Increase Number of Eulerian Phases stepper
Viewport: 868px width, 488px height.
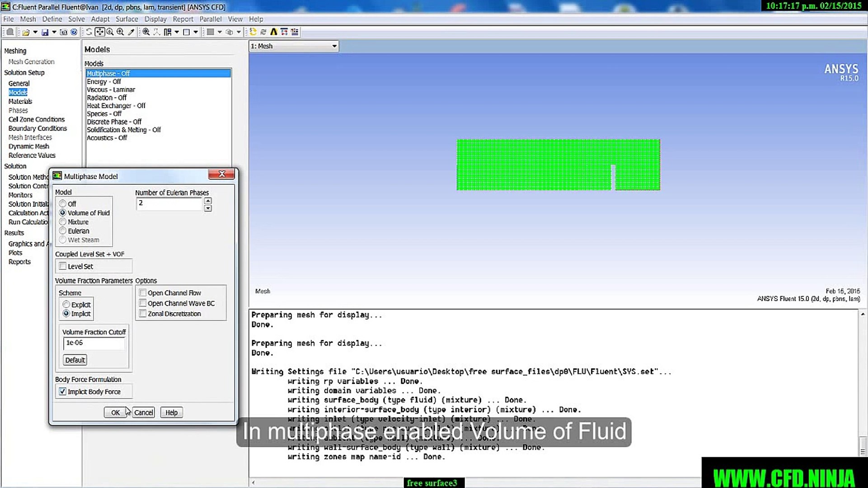tap(208, 200)
